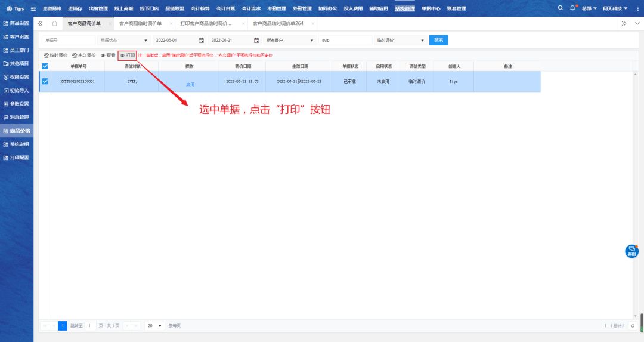Open the notification bell
This screenshot has height=342, width=644.
click(572, 8)
